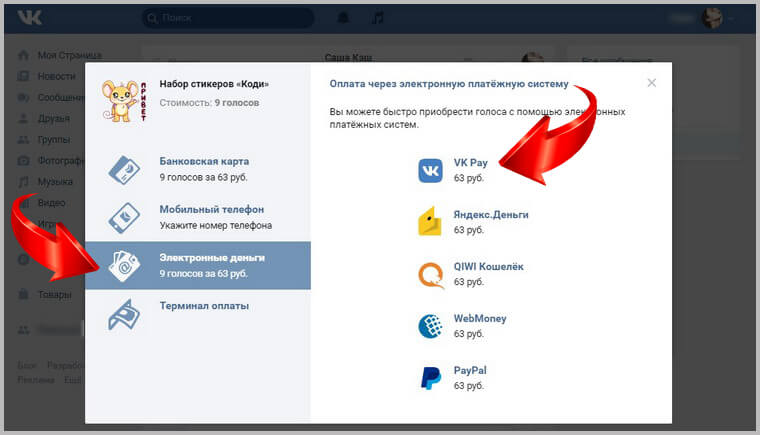
Task: Click the people icon beside Группы
Action: [23, 140]
